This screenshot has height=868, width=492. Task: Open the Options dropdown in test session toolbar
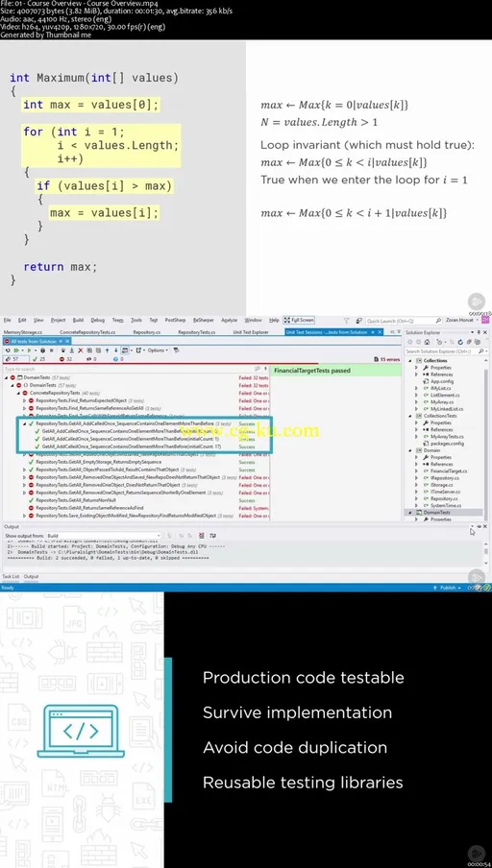click(x=158, y=350)
